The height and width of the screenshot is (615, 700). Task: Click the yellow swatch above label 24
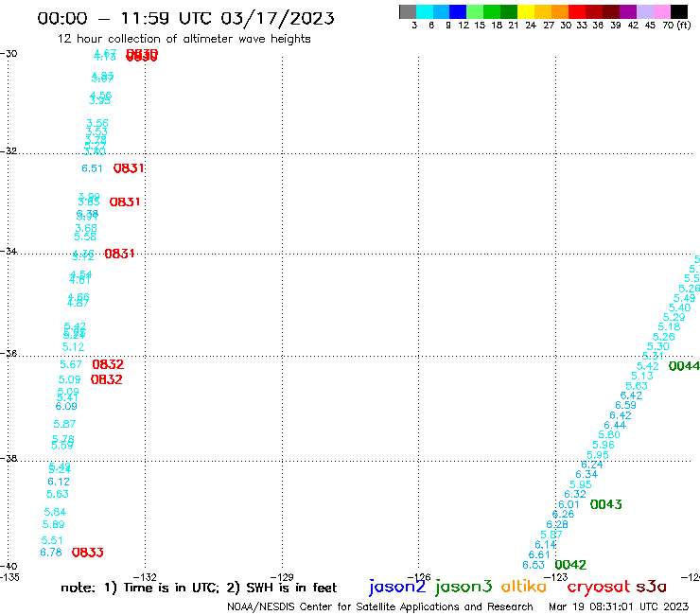pos(526,11)
